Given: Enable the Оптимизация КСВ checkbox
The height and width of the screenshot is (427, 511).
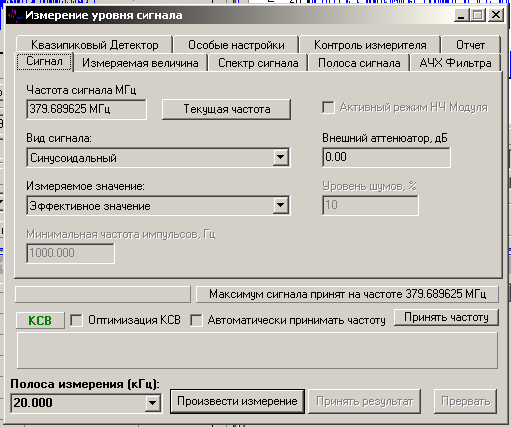Looking at the screenshot, I should (x=76, y=321).
